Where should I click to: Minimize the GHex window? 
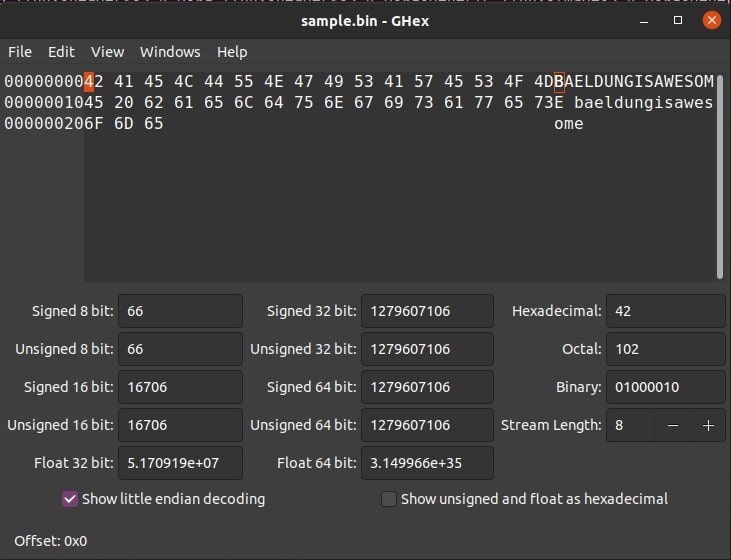click(646, 20)
